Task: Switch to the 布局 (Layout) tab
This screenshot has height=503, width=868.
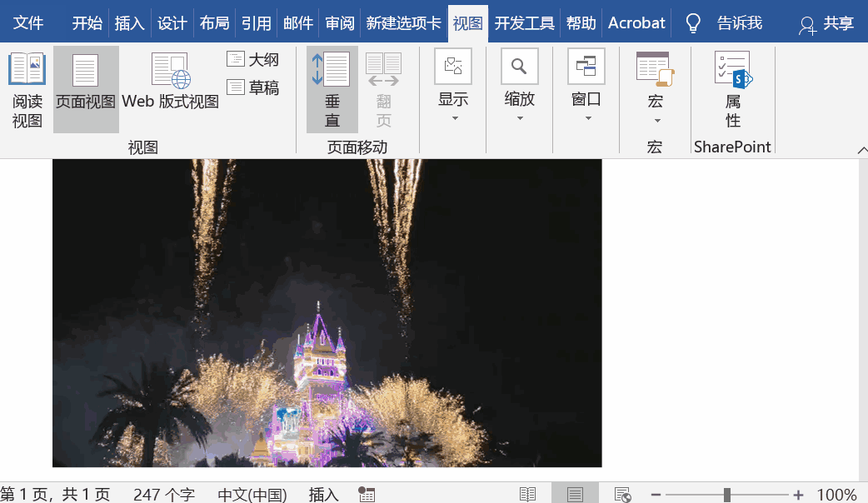Action: pos(214,23)
